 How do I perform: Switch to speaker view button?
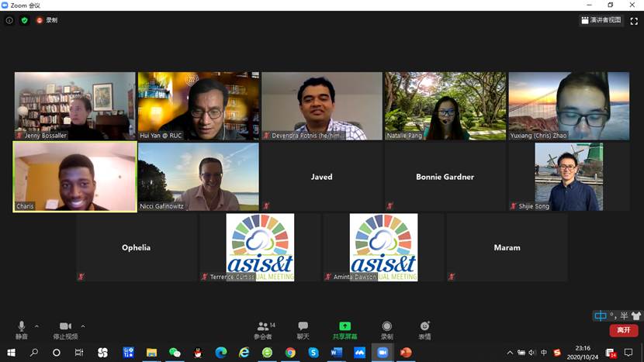tap(601, 20)
